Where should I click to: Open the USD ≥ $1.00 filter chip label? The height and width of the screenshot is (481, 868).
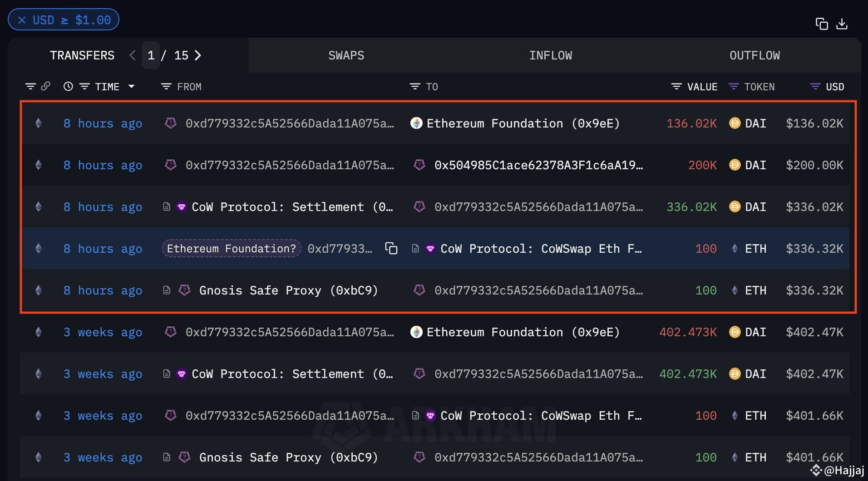point(72,20)
